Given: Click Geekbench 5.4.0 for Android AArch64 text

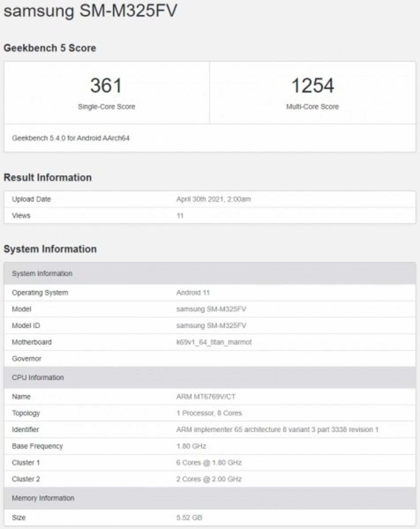Looking at the screenshot, I should [x=71, y=138].
